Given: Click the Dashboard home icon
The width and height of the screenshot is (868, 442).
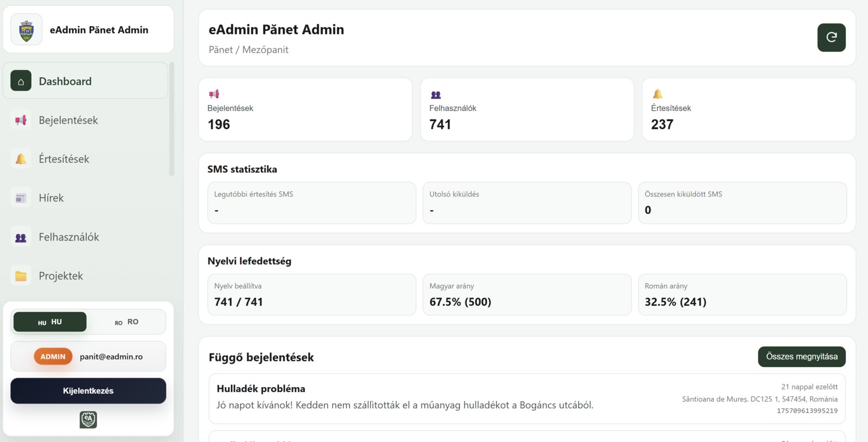Looking at the screenshot, I should pos(21,81).
